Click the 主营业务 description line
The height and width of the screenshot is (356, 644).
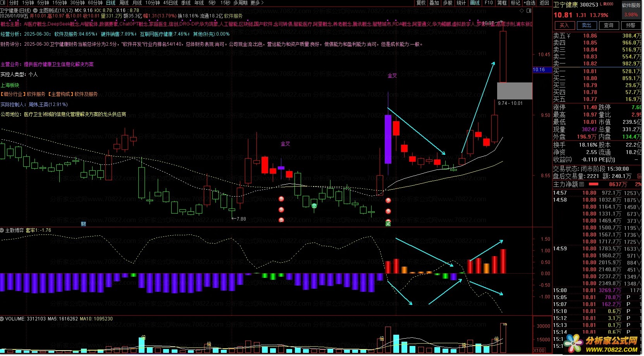pos(47,65)
